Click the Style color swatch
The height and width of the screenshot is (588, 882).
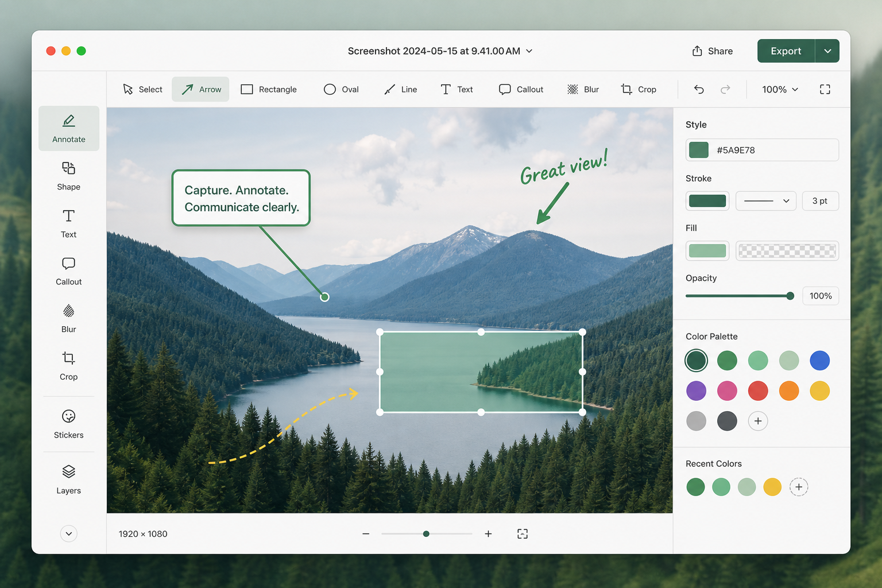(699, 150)
